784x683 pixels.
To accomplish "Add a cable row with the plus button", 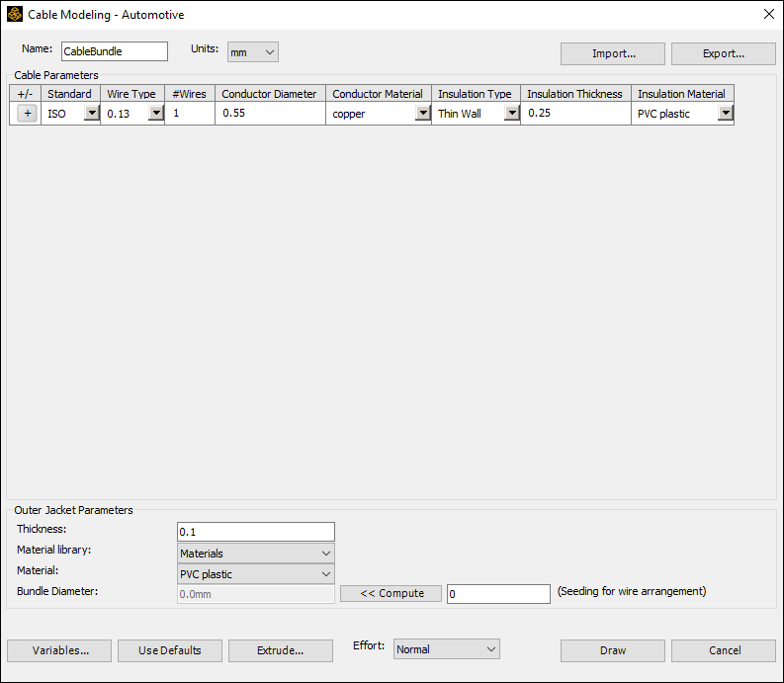I will [x=28, y=114].
